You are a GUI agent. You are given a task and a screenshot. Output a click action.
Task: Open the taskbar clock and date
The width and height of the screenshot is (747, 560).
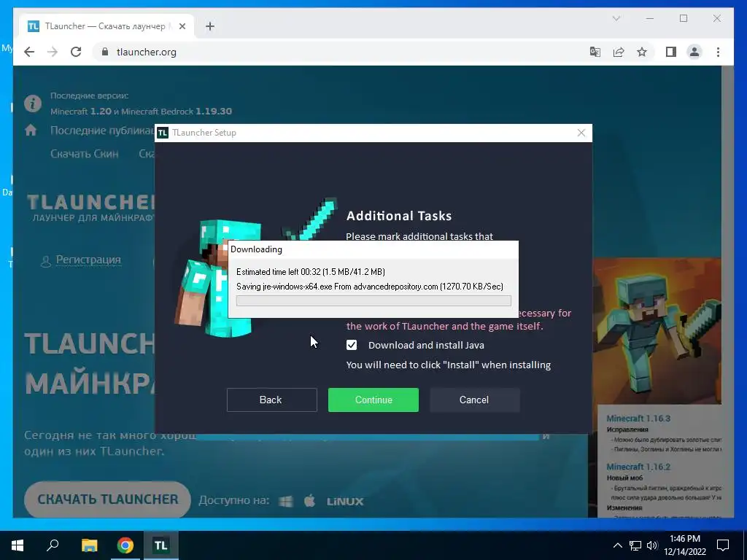685,545
